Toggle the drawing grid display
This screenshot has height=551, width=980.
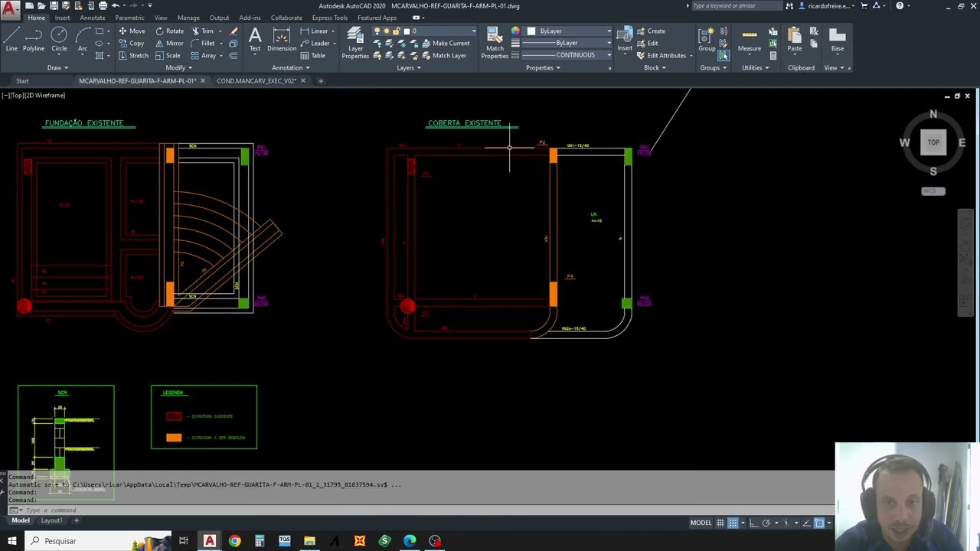click(x=733, y=523)
